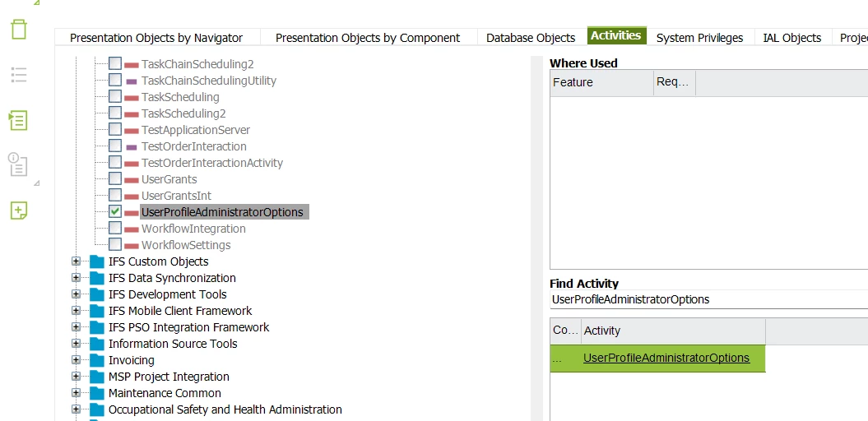This screenshot has width=868, height=421.
Task: Click the blue folder icon for Invoicing
Action: (98, 360)
